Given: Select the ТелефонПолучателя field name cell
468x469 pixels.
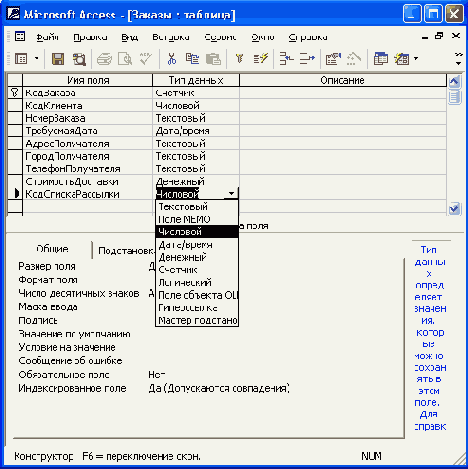Looking at the screenshot, I should click(87, 169).
